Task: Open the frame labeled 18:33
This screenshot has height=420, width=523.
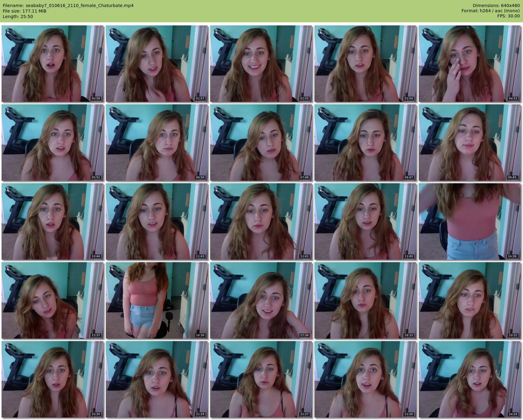Action: pos(365,300)
